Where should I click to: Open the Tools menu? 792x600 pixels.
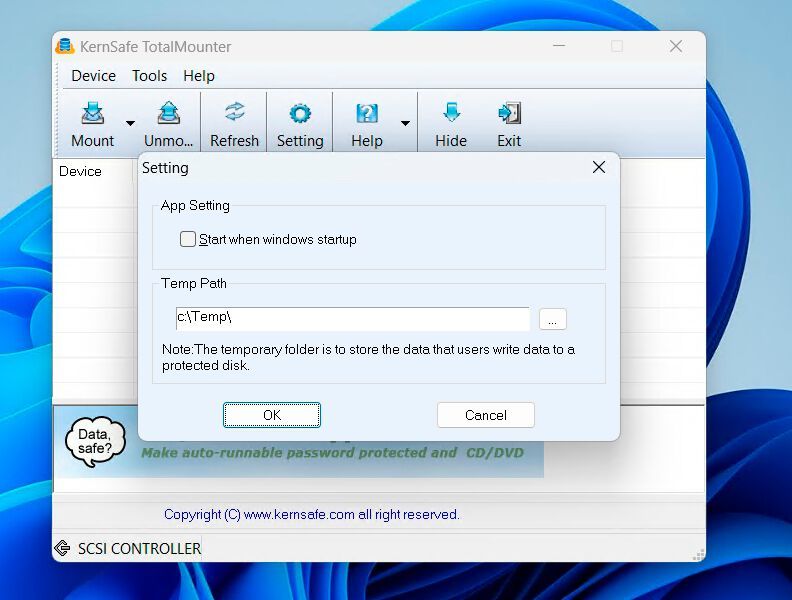pos(150,76)
